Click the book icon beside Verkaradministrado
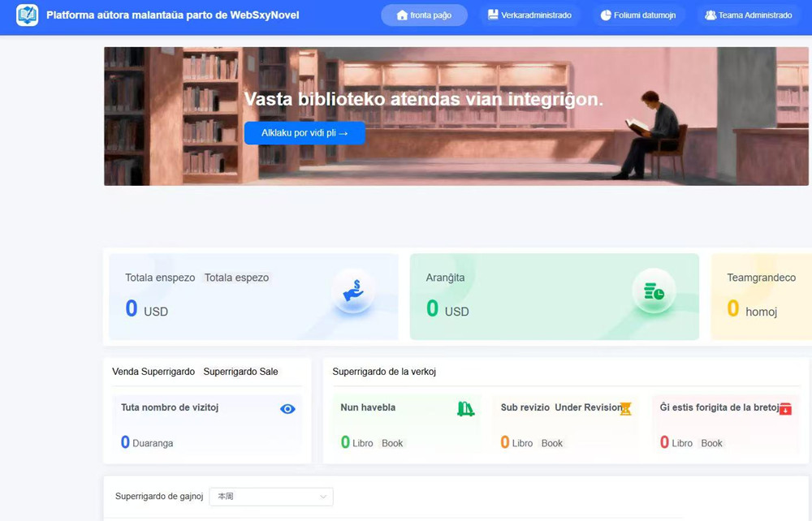The width and height of the screenshot is (812, 521). click(x=493, y=15)
